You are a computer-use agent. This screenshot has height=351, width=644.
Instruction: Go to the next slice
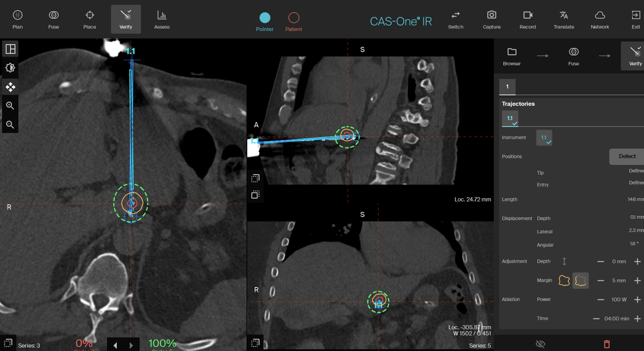click(x=131, y=345)
